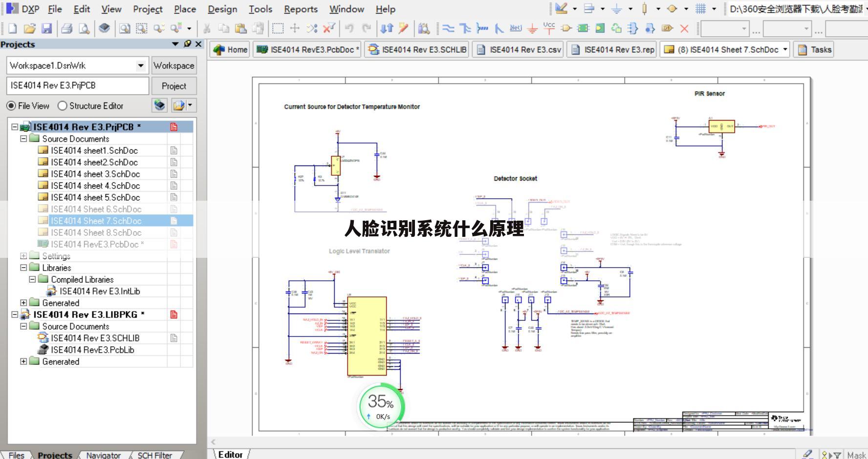Select ISE4014 sheet 3.SchDoc in the tree
Viewport: 868px width, 459px height.
(95, 174)
